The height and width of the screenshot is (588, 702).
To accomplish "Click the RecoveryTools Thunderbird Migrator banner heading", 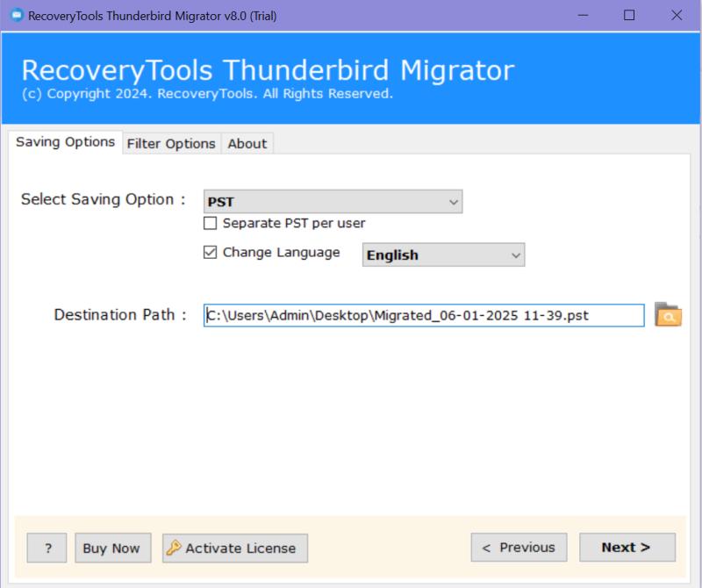I will [269, 70].
